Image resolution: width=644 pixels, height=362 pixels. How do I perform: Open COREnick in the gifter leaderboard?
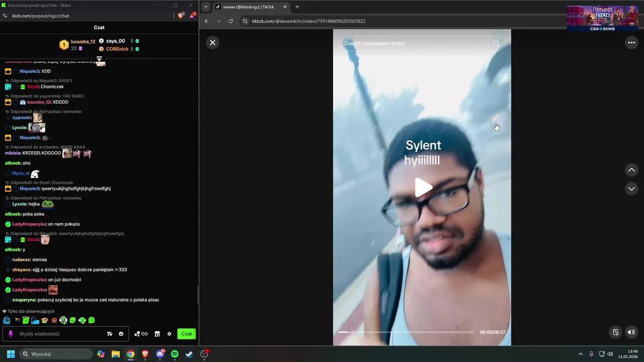coord(119,49)
